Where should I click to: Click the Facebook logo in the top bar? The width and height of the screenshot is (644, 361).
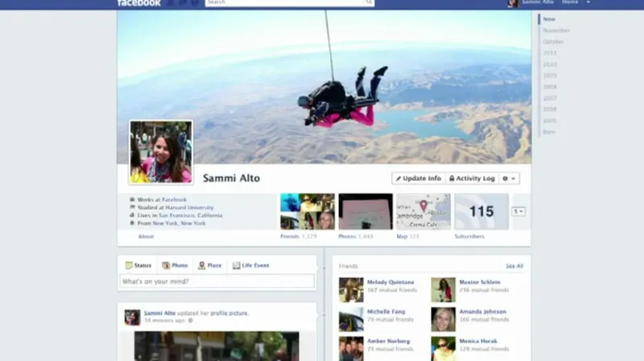pyautogui.click(x=138, y=3)
